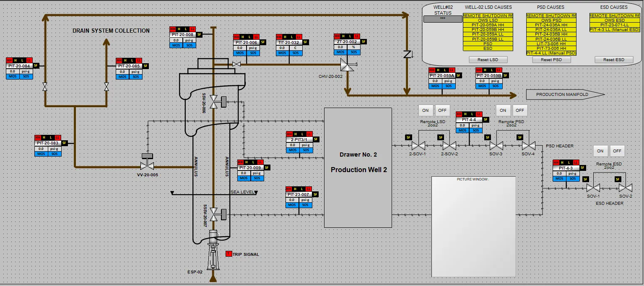The width and height of the screenshot is (644, 286).
Task: Click the Reset ESD button
Action: [x=614, y=60]
